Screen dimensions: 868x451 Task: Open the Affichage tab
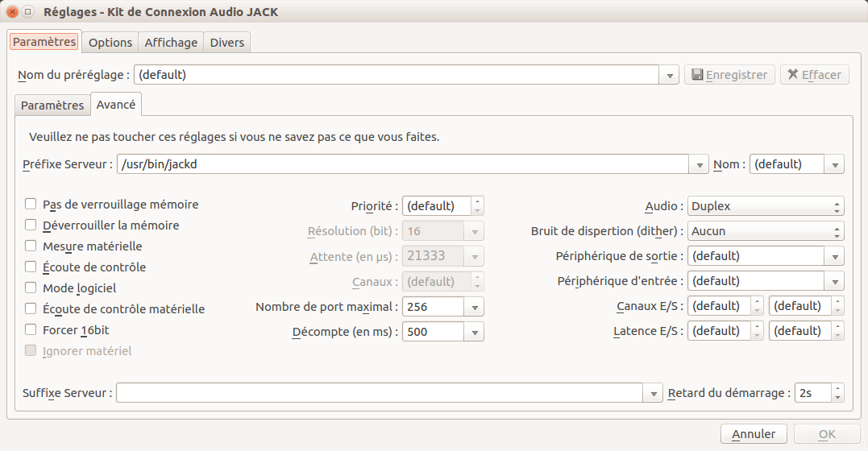[171, 43]
